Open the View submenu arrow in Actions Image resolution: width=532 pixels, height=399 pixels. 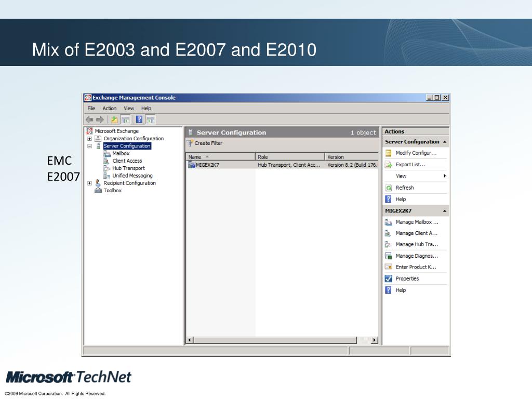pos(445,176)
